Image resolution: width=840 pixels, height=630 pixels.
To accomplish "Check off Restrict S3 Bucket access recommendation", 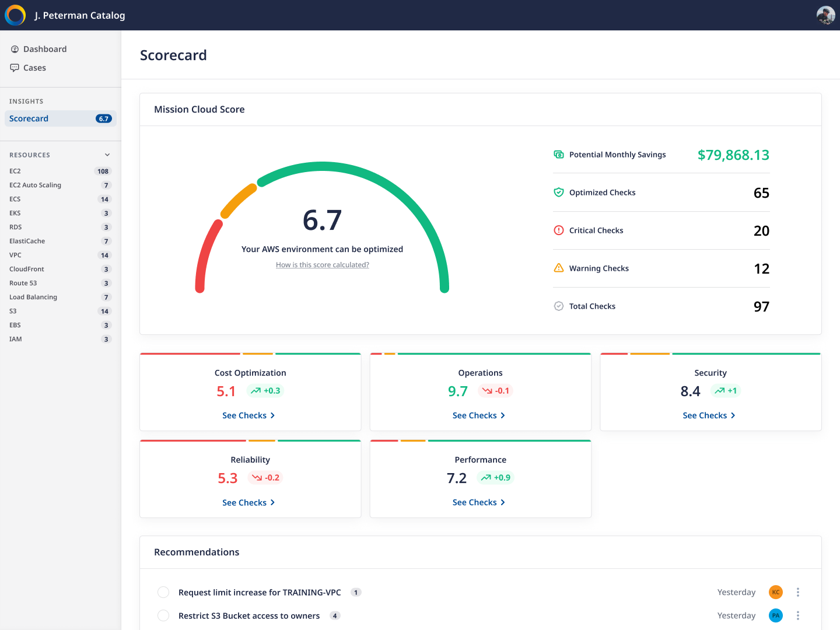I will click(x=163, y=615).
